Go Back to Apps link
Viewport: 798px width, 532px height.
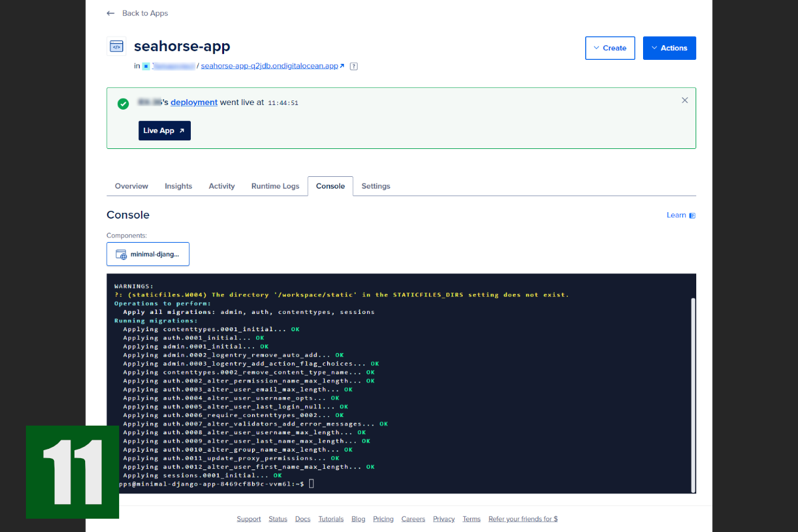(x=145, y=13)
